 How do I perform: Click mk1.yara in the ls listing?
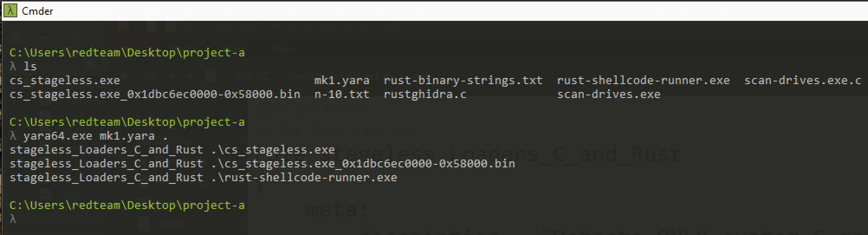(x=342, y=81)
